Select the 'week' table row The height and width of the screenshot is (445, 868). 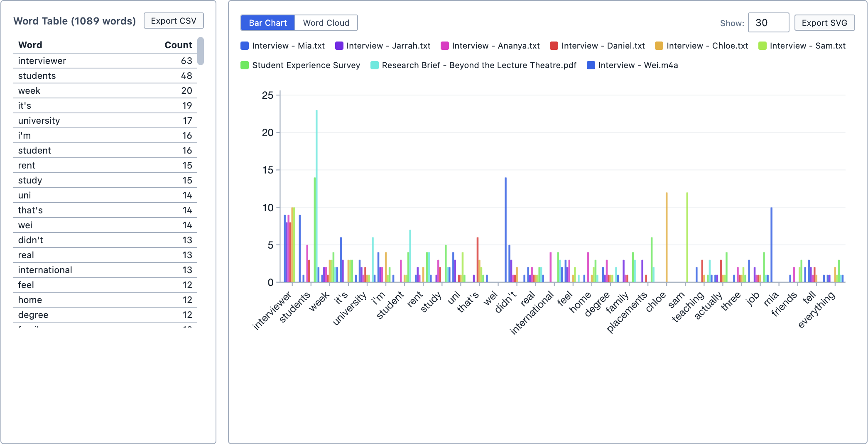[x=105, y=90]
